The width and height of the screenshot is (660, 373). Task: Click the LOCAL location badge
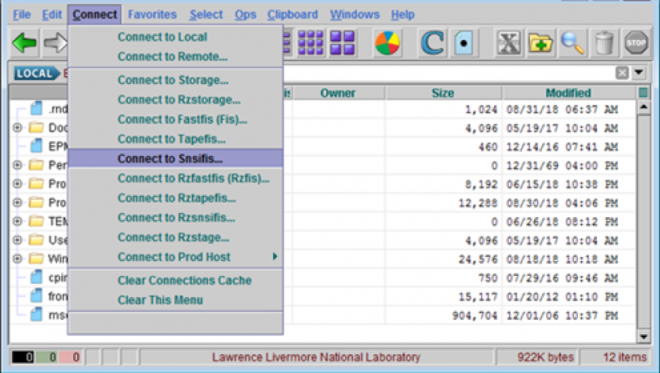point(36,73)
